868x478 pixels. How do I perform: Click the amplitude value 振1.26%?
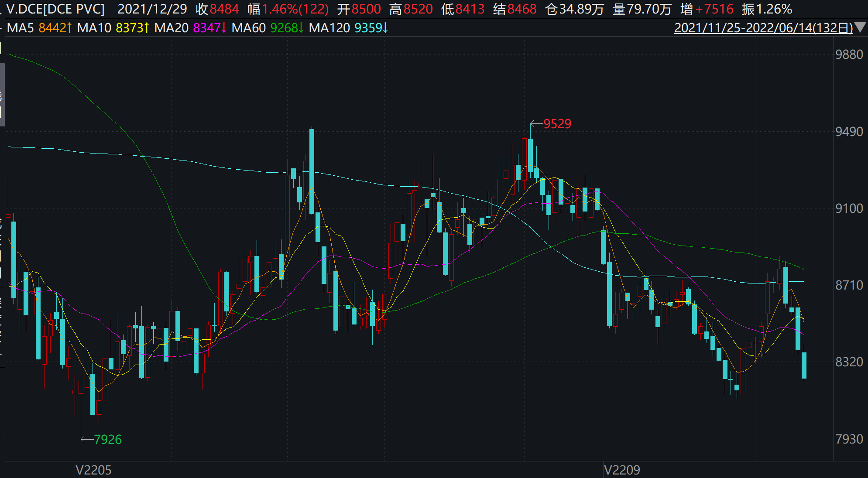pos(767,9)
